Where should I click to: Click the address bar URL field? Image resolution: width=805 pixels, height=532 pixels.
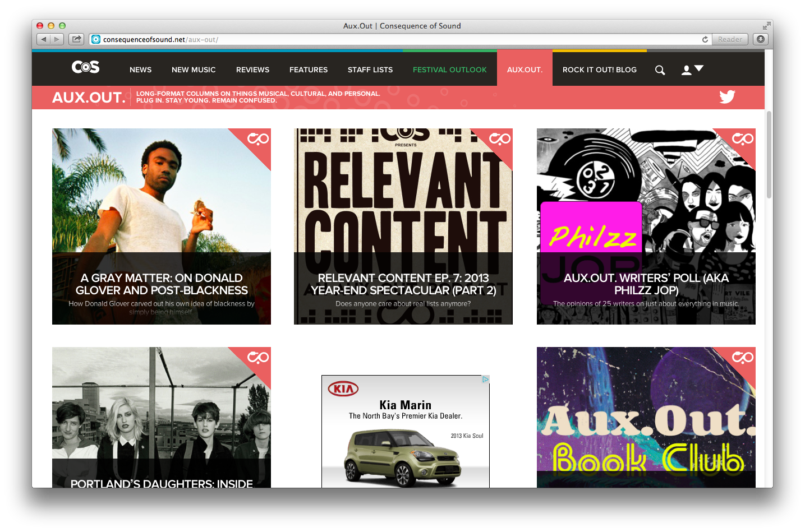401,39
